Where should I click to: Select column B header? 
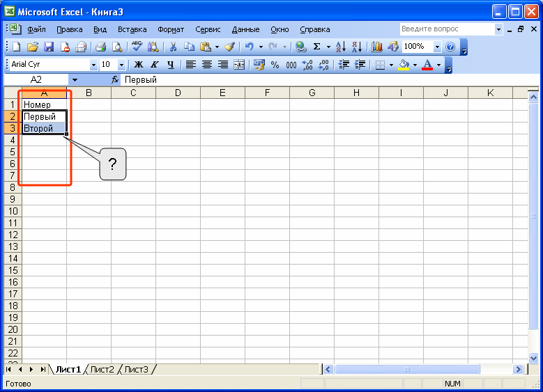pos(89,93)
